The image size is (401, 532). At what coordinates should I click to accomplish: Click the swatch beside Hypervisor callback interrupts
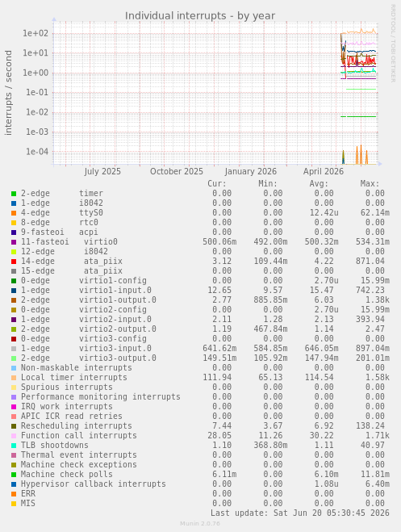[x=14, y=484]
